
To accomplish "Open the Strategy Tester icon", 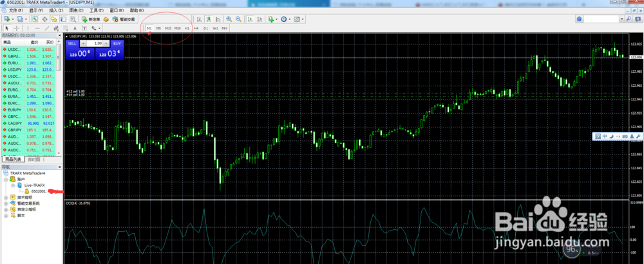I will click(x=73, y=19).
